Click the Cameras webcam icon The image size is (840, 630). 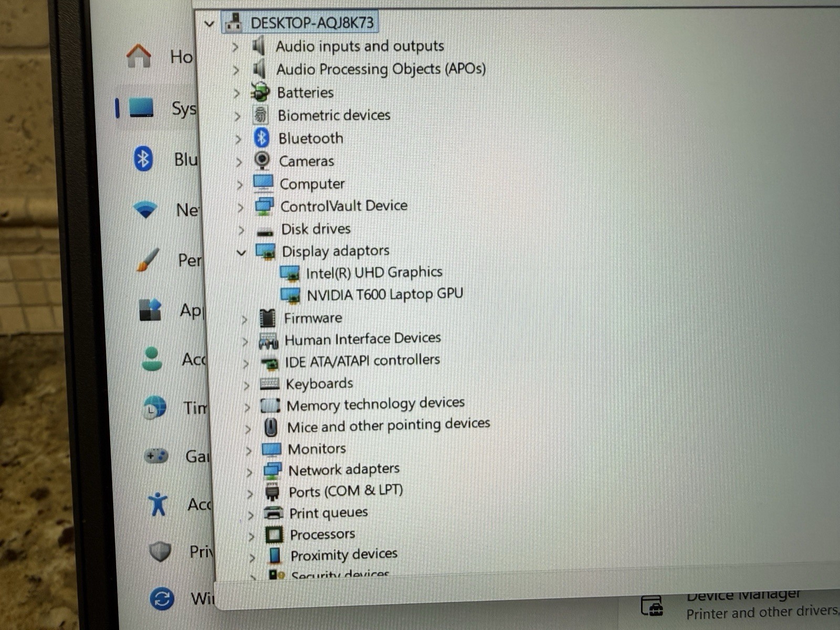[x=262, y=161]
